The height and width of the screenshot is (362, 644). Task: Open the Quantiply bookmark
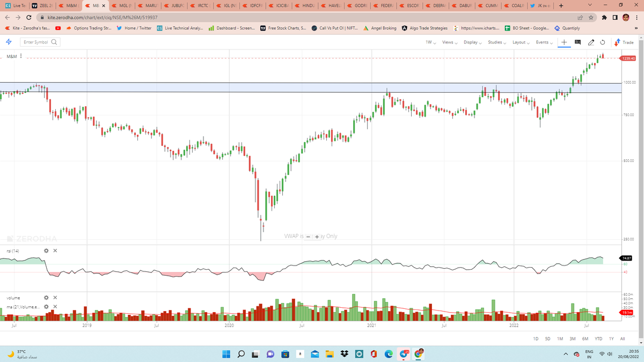[x=567, y=28]
